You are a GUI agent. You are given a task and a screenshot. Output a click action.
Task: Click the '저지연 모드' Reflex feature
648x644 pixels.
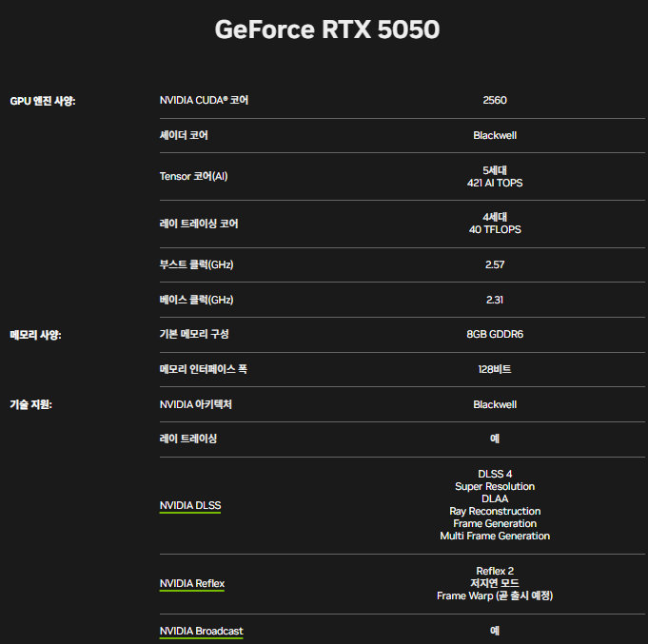(x=495, y=583)
